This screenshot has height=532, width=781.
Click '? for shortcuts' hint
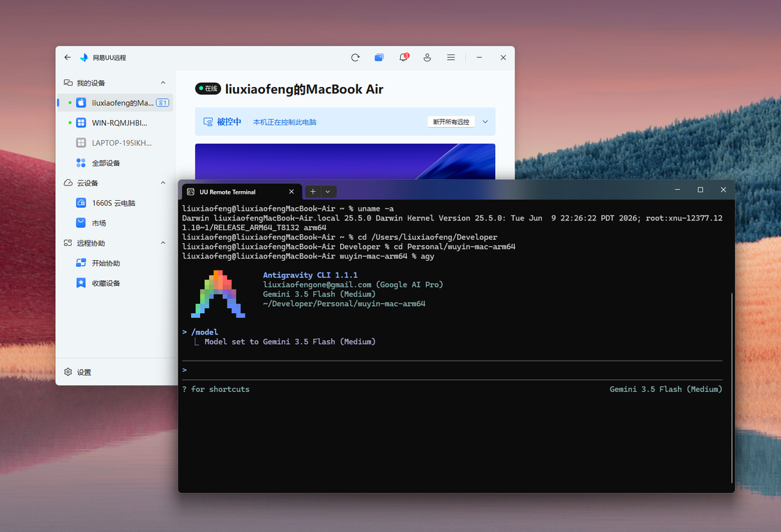(x=215, y=389)
